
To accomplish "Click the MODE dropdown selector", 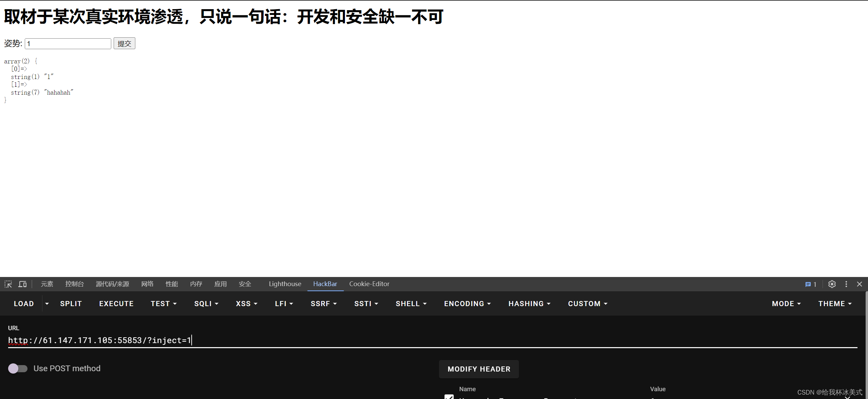I will coord(785,303).
